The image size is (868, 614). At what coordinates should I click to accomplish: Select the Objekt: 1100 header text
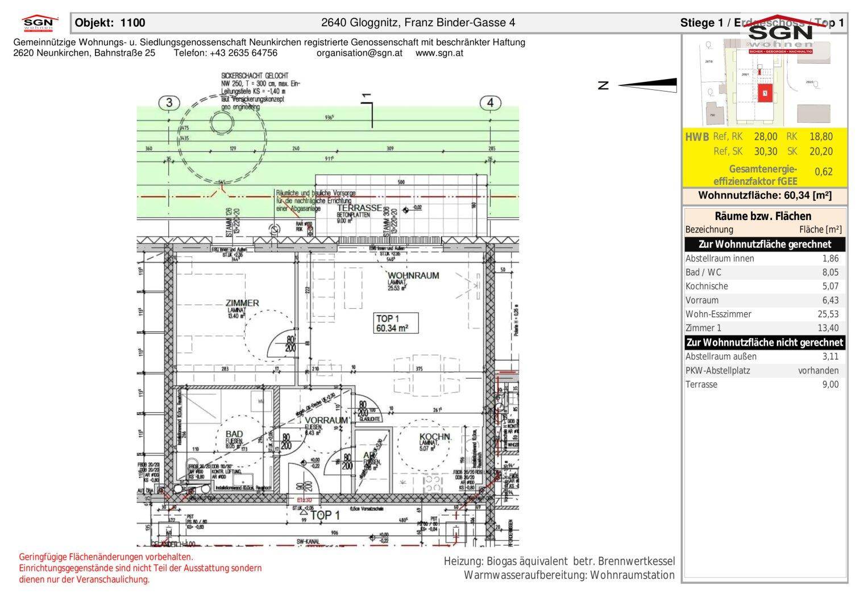tap(110, 23)
